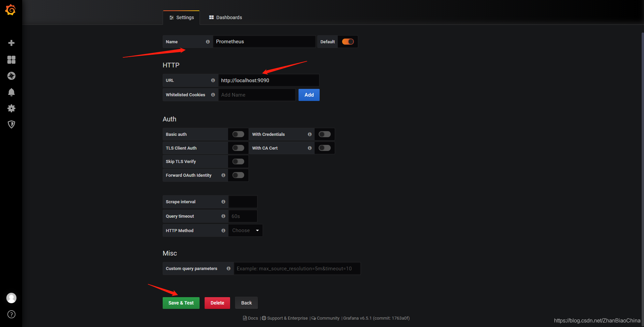Open the Create plus menu
Screen dimensions: 644x327
pyautogui.click(x=11, y=43)
